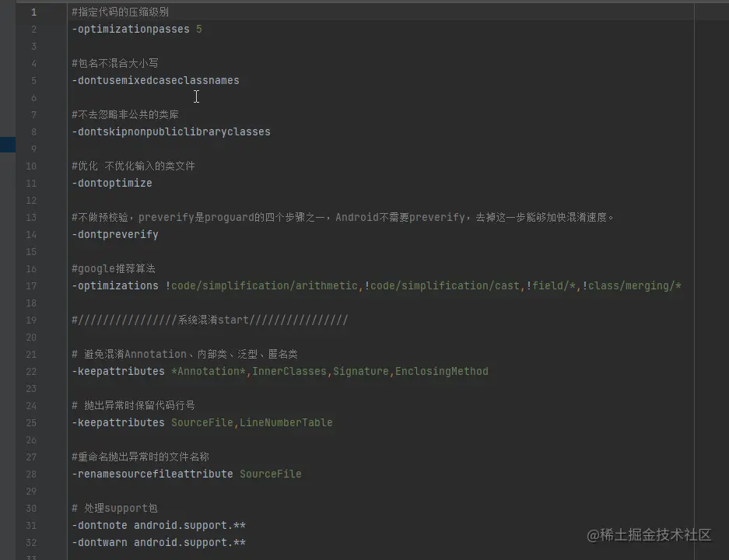This screenshot has height=560, width=729.
Task: Click the '-dontusemixedcaseclassnames' line
Action: click(156, 80)
